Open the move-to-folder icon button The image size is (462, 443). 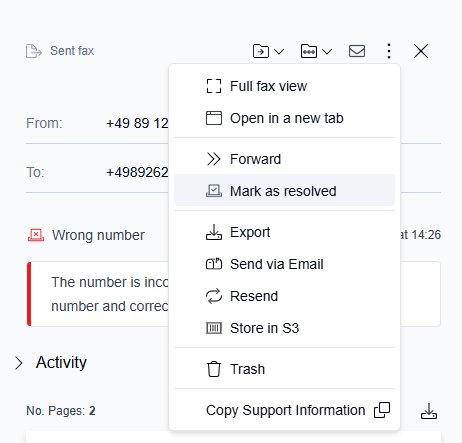click(x=261, y=51)
